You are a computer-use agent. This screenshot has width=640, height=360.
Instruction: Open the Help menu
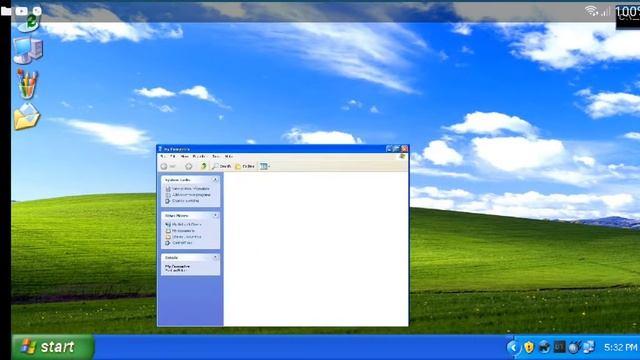(229, 156)
